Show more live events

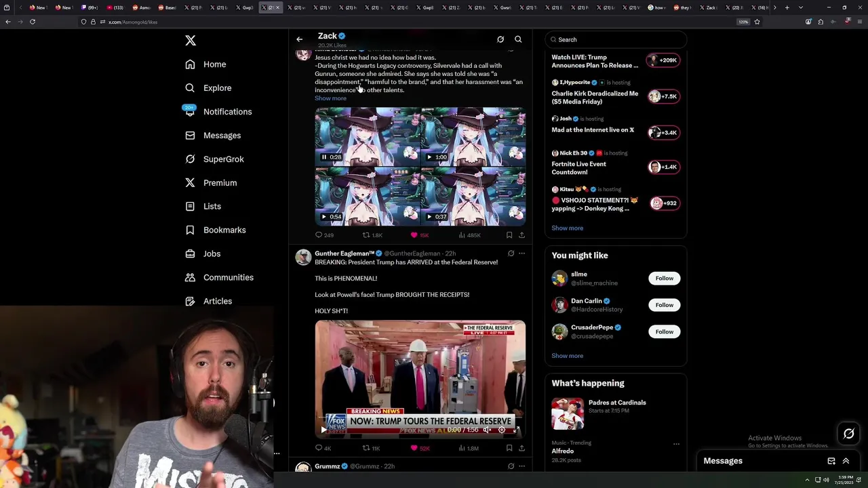coord(567,228)
